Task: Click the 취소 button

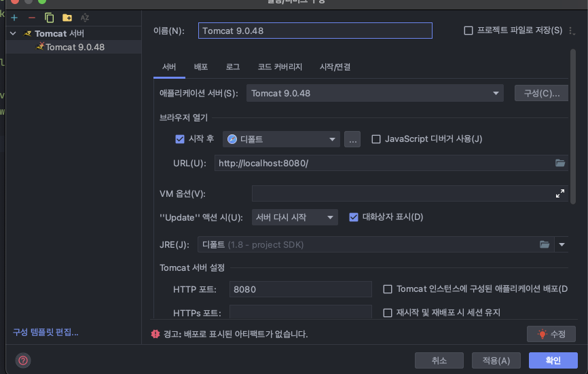Action: click(439, 360)
